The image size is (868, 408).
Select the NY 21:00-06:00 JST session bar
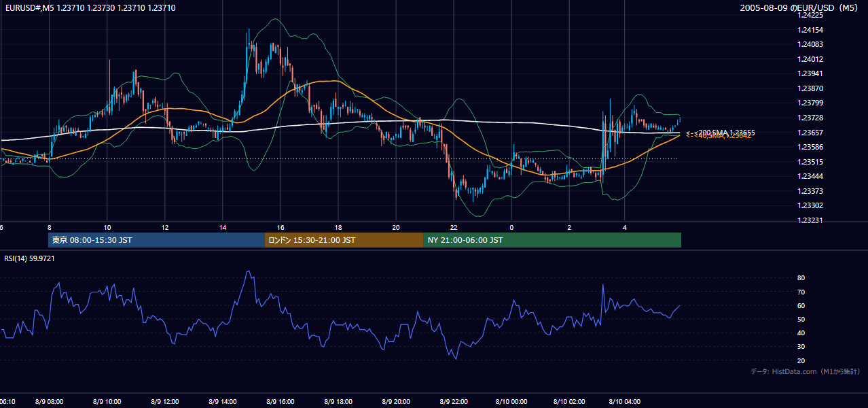(552, 240)
